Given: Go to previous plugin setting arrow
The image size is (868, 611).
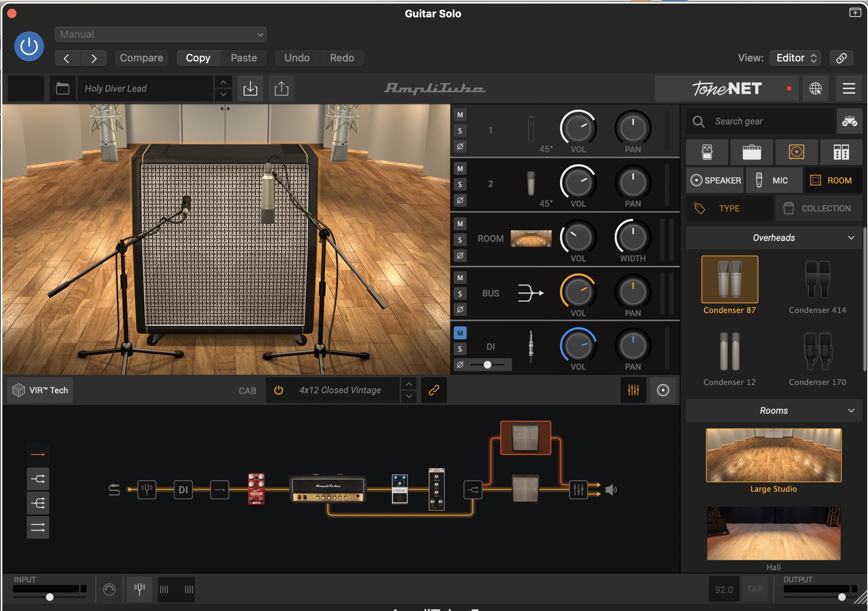Looking at the screenshot, I should pos(67,58).
